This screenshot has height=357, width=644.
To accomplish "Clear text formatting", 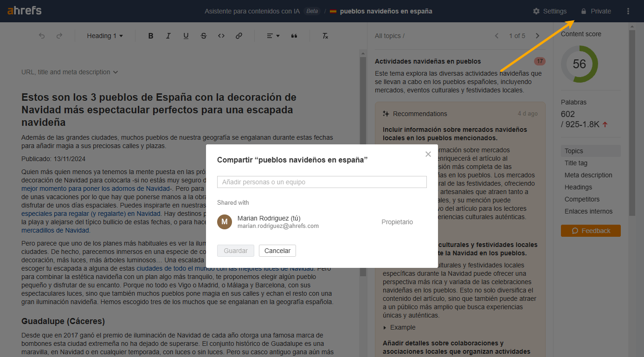I will click(x=325, y=36).
